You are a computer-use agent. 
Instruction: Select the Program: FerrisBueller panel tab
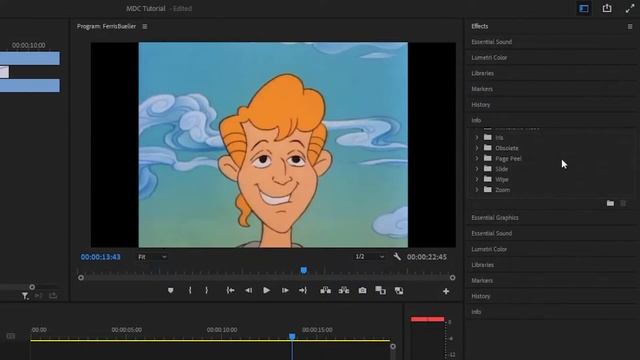pos(106,27)
